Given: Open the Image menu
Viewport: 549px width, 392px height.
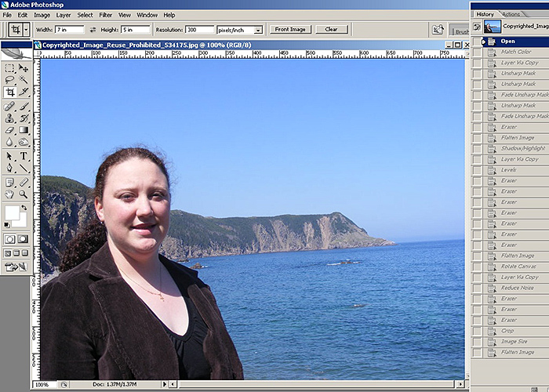Looking at the screenshot, I should tap(42, 15).
